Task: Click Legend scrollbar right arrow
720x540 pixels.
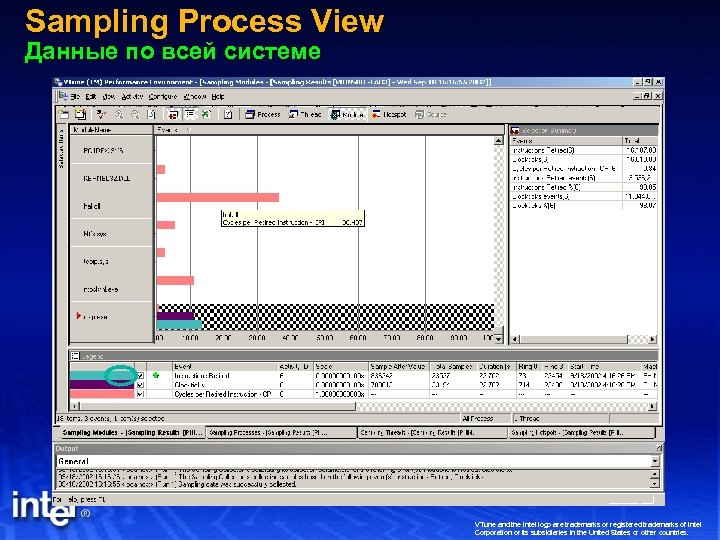Action: pos(652,406)
